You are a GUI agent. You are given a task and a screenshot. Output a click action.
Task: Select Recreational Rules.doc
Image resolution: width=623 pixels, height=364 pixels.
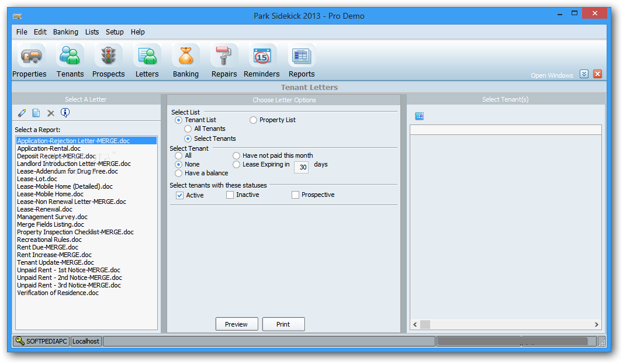tap(49, 240)
